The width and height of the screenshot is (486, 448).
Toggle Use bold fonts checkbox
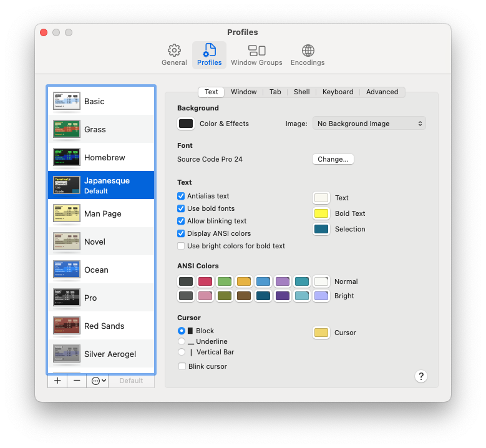181,208
